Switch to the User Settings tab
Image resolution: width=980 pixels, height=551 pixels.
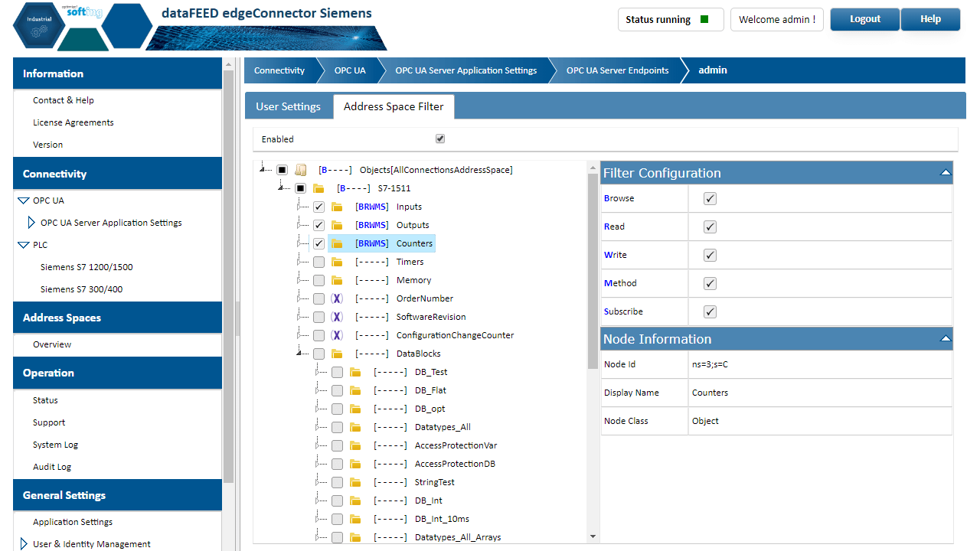[x=289, y=106]
